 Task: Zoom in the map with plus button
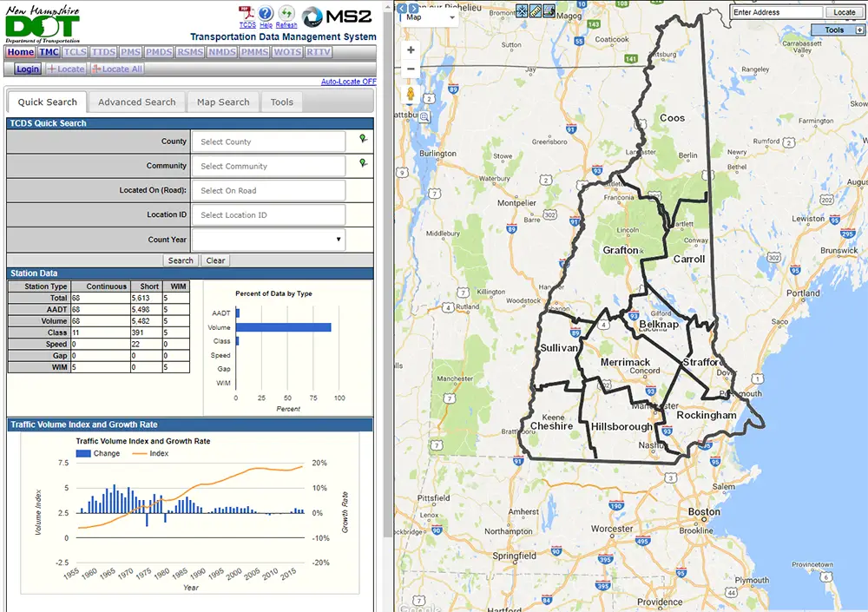tap(411, 49)
